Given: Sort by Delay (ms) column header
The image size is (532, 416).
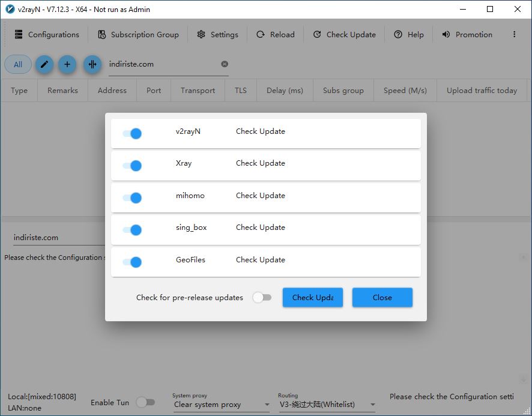Looking at the screenshot, I should point(285,91).
